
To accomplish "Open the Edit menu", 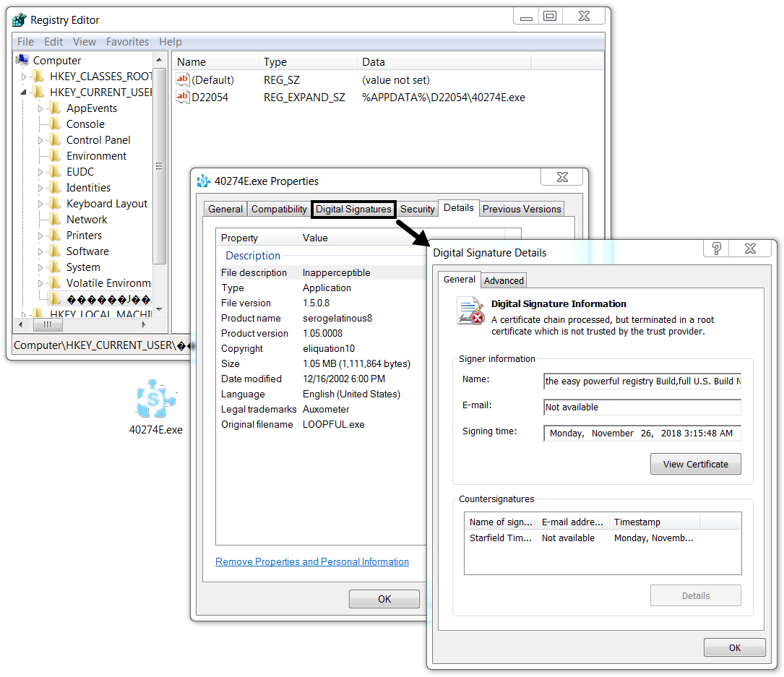I will (x=53, y=41).
